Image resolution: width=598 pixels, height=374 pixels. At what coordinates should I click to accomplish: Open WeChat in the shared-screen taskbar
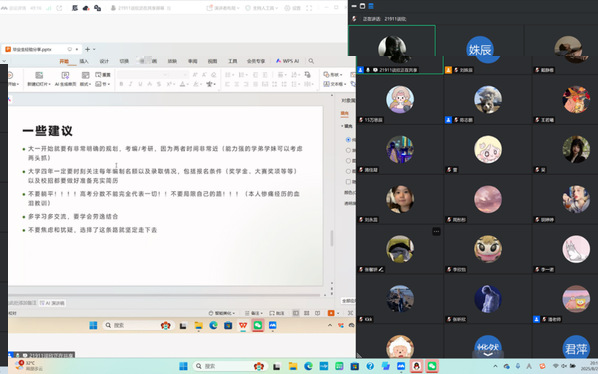pyautogui.click(x=258, y=325)
